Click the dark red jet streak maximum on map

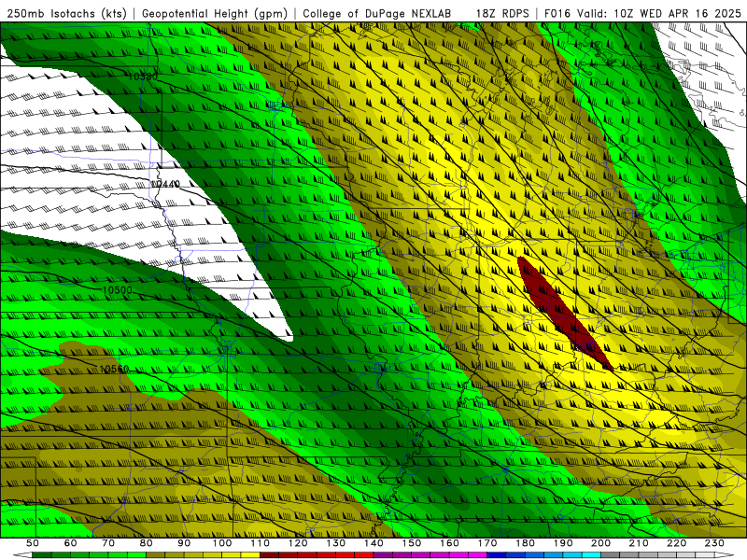[x=562, y=312]
